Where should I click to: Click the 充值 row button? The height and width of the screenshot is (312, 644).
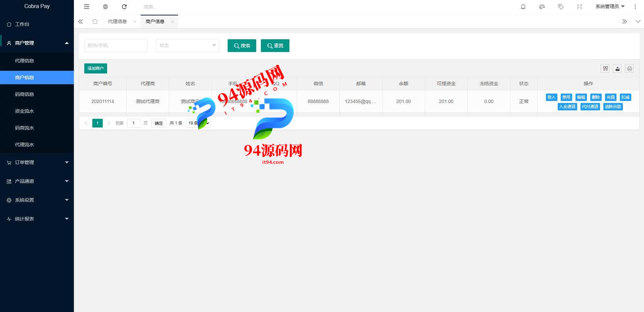[610, 97]
